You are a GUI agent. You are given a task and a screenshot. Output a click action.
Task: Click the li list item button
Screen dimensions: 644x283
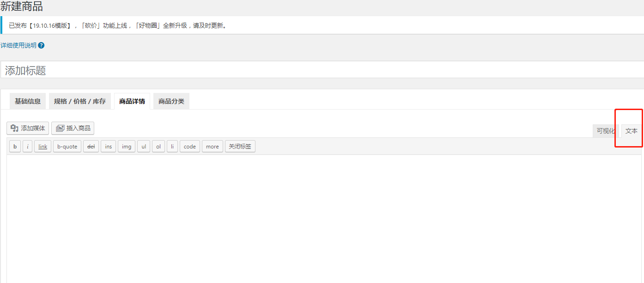pyautogui.click(x=172, y=147)
